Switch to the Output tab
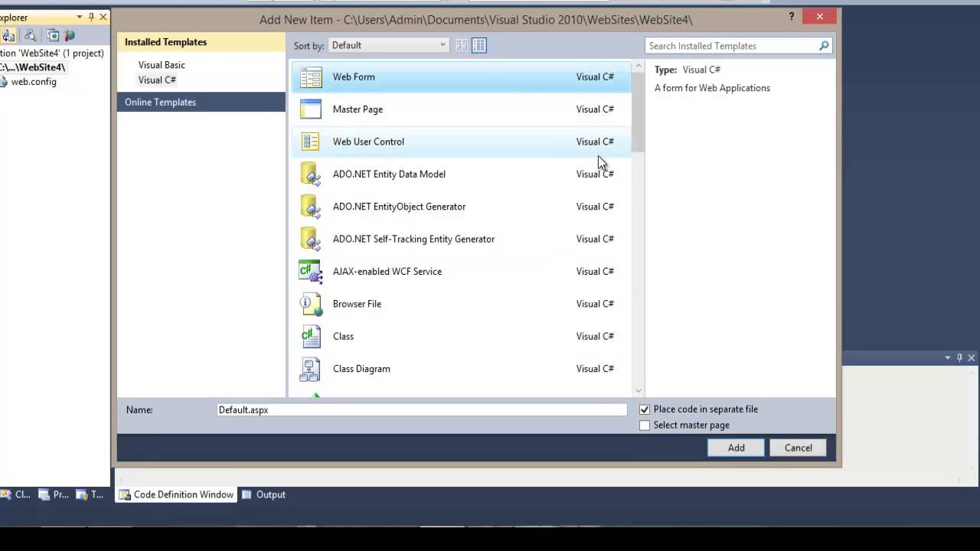This screenshot has width=980, height=551. (x=263, y=495)
